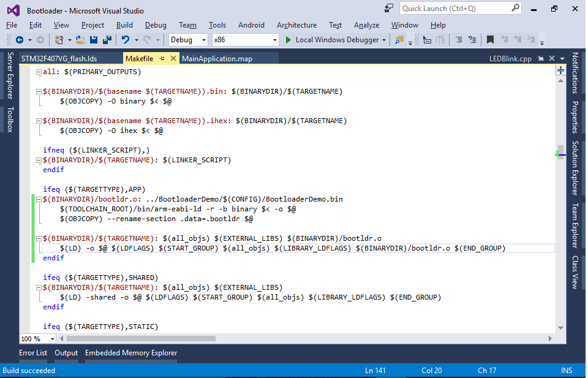
Task: Open the Error List panel tab
Action: pyautogui.click(x=33, y=353)
